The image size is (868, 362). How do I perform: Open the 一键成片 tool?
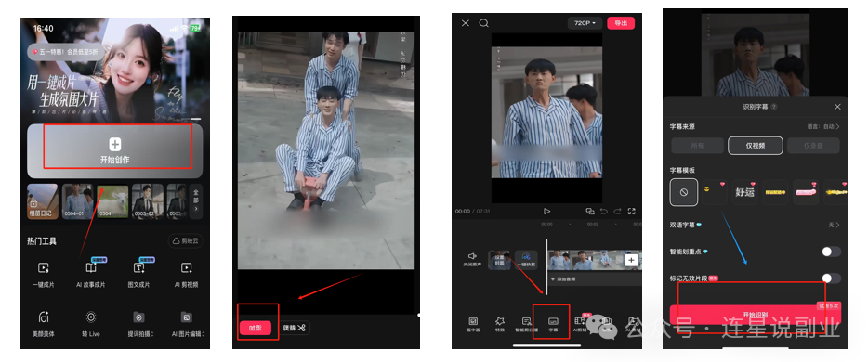(x=43, y=275)
